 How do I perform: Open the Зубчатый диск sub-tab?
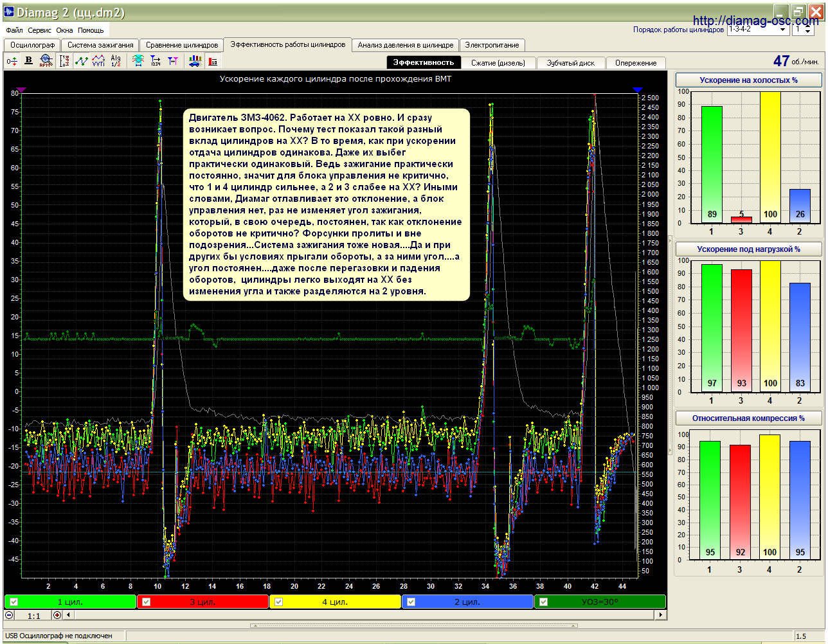click(571, 63)
